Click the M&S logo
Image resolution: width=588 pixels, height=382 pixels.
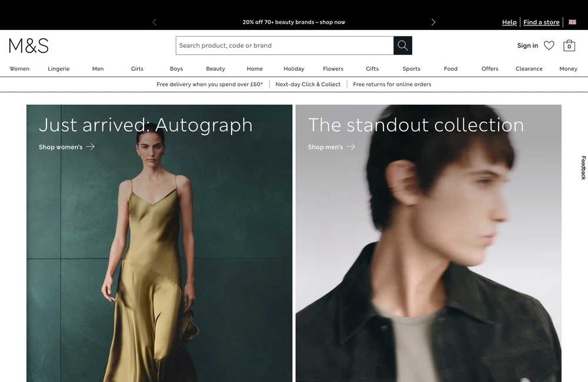point(28,45)
